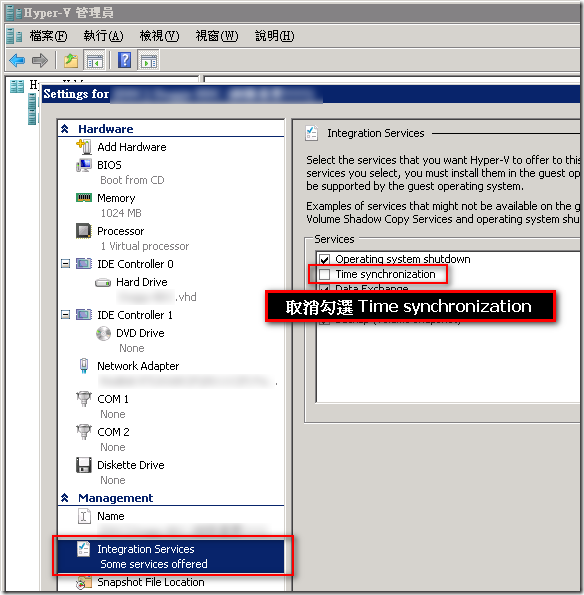
Task: Collapse the IDE Controller 0 node
Action: [x=66, y=264]
